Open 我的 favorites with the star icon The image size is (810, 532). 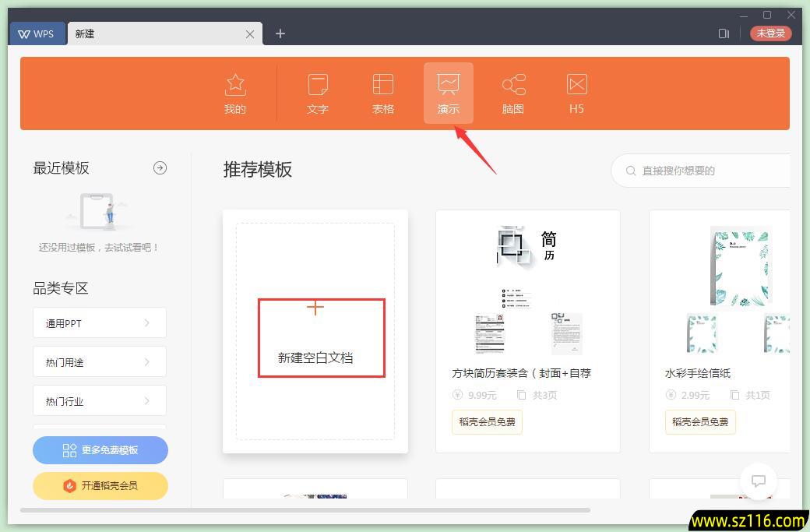click(x=234, y=93)
